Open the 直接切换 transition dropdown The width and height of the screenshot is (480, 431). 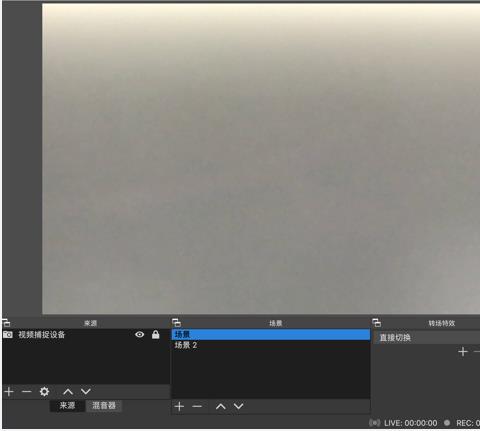[427, 338]
